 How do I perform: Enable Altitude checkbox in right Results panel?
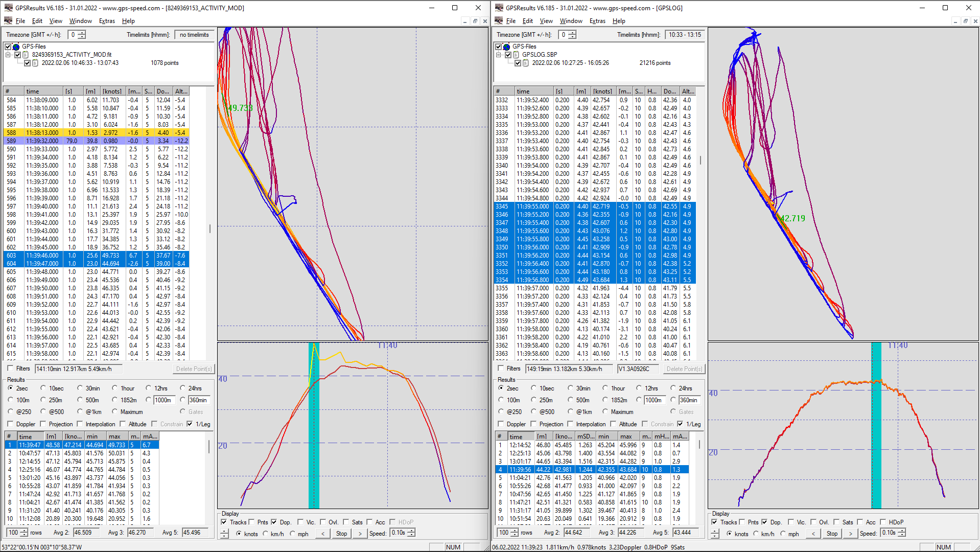tap(613, 424)
